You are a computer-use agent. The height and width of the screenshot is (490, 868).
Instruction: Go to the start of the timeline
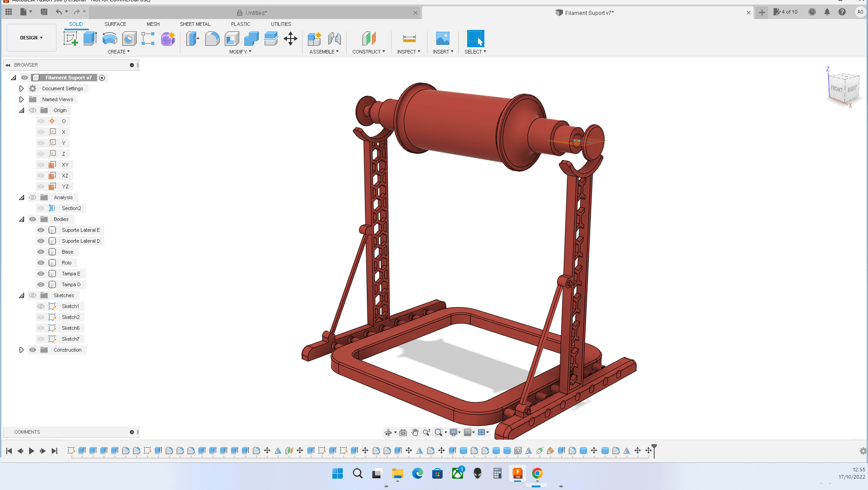point(9,451)
